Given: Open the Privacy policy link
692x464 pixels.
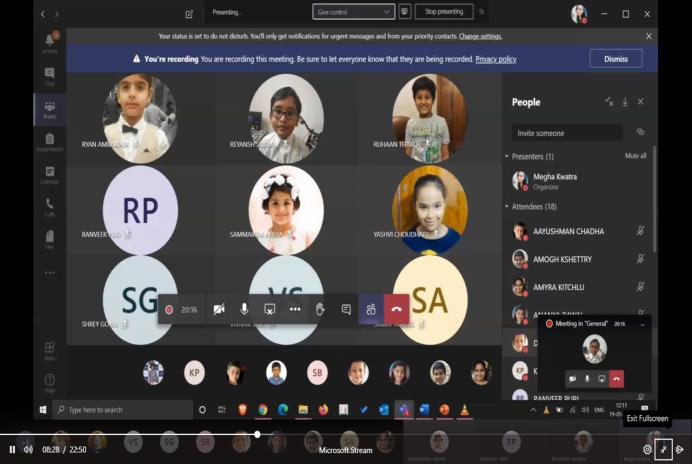Looking at the screenshot, I should [x=496, y=59].
